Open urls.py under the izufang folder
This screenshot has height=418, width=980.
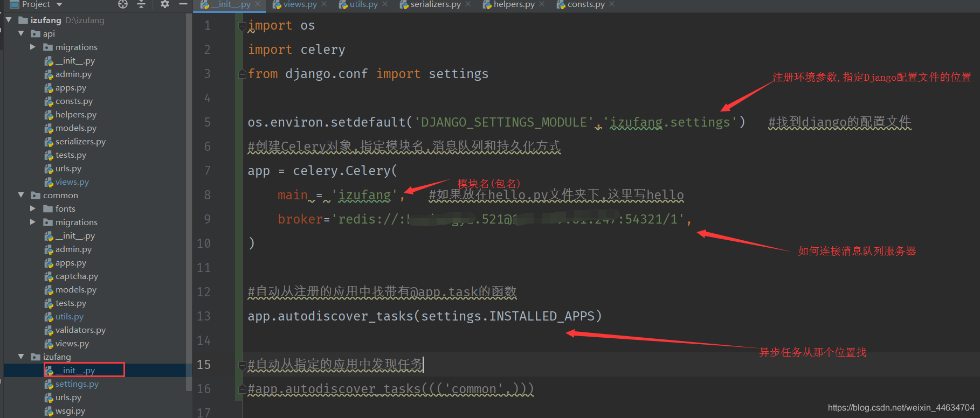[68, 397]
